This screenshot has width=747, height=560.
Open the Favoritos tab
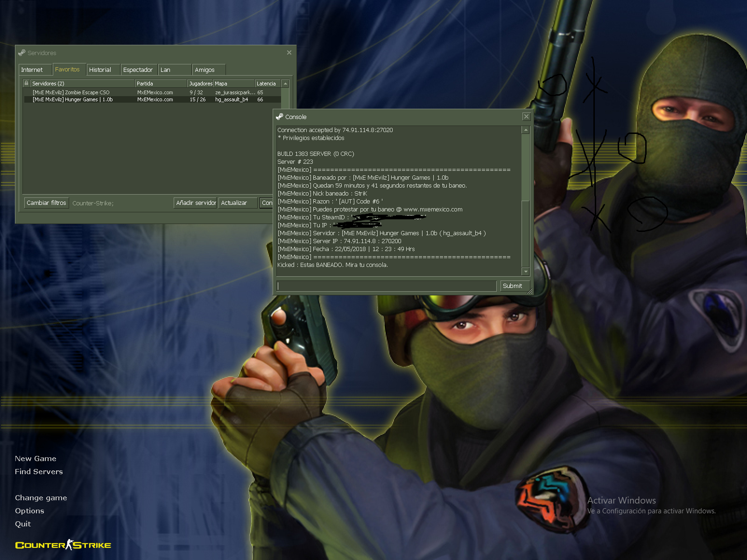coord(69,69)
